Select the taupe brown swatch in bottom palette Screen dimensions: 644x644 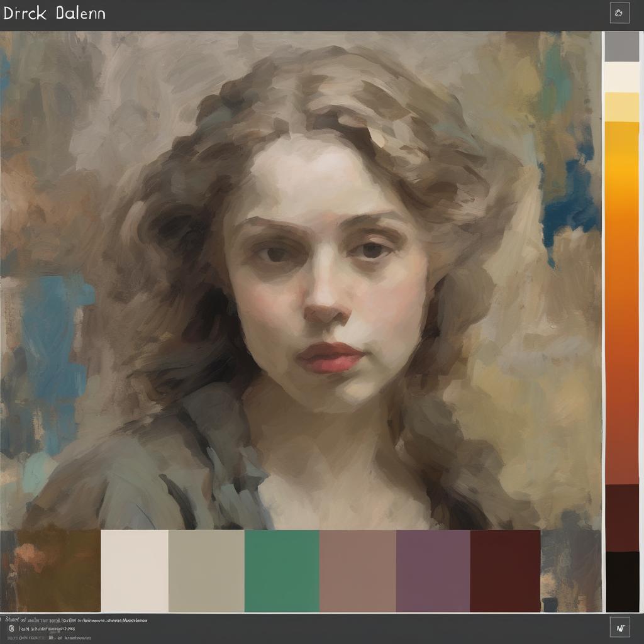[357, 570]
